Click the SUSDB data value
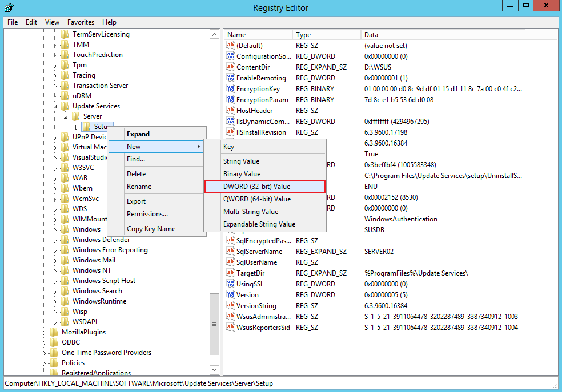The height and width of the screenshot is (392, 562). tap(374, 229)
